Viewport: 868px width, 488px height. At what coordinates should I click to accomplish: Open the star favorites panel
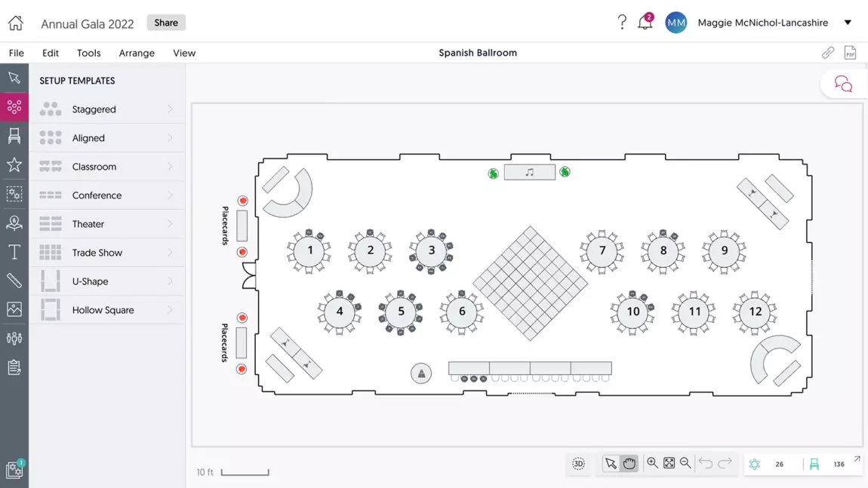14,164
